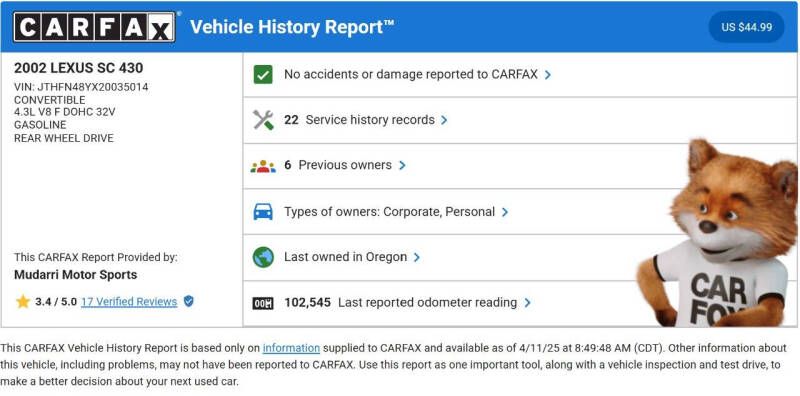This screenshot has height=396, width=800.
Task: Expand the types of owners chevron
Action: [x=505, y=212]
